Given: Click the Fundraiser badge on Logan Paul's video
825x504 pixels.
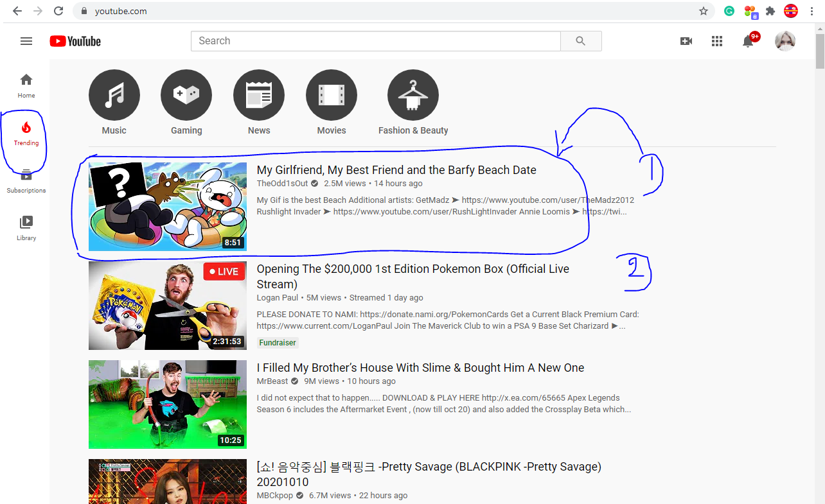Looking at the screenshot, I should click(278, 342).
